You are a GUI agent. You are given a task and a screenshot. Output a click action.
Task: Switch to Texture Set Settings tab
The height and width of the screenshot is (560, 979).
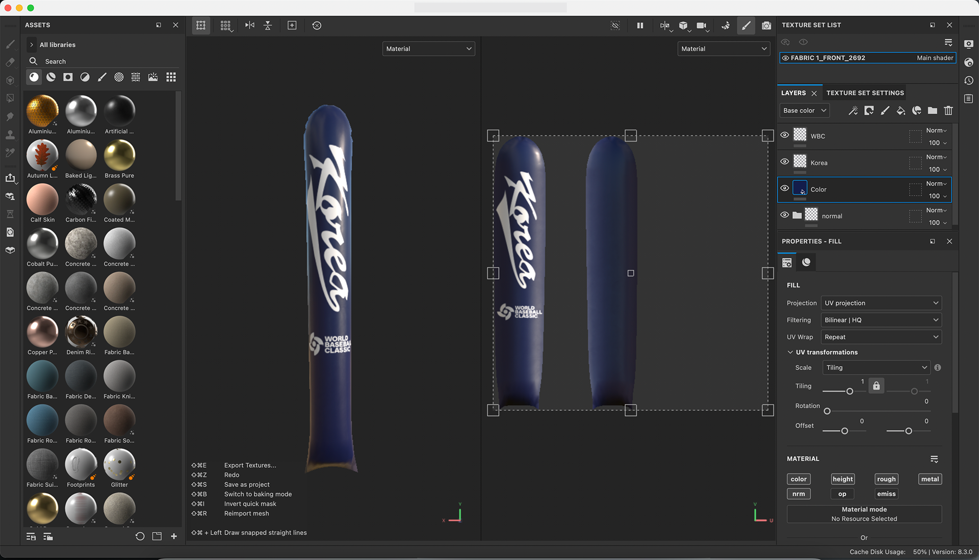pyautogui.click(x=865, y=93)
